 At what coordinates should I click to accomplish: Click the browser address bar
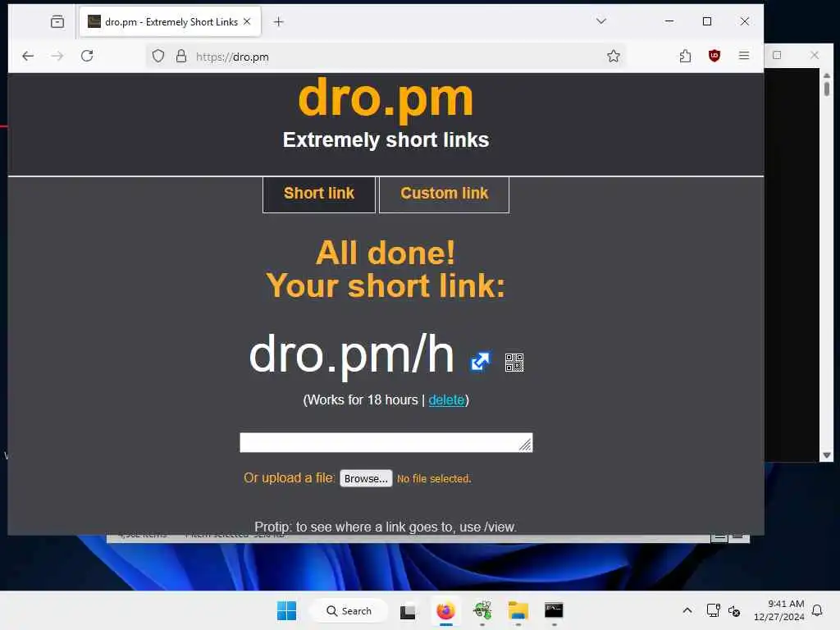pos(386,57)
